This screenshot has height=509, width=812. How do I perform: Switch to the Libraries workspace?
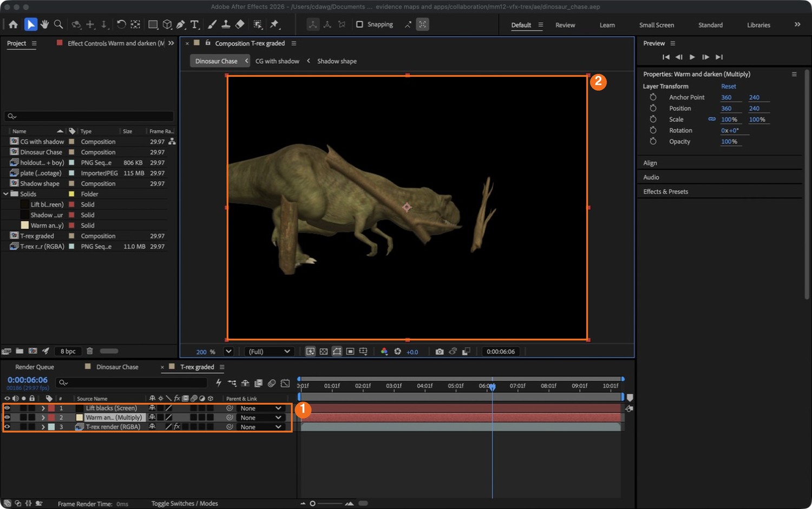tap(758, 25)
